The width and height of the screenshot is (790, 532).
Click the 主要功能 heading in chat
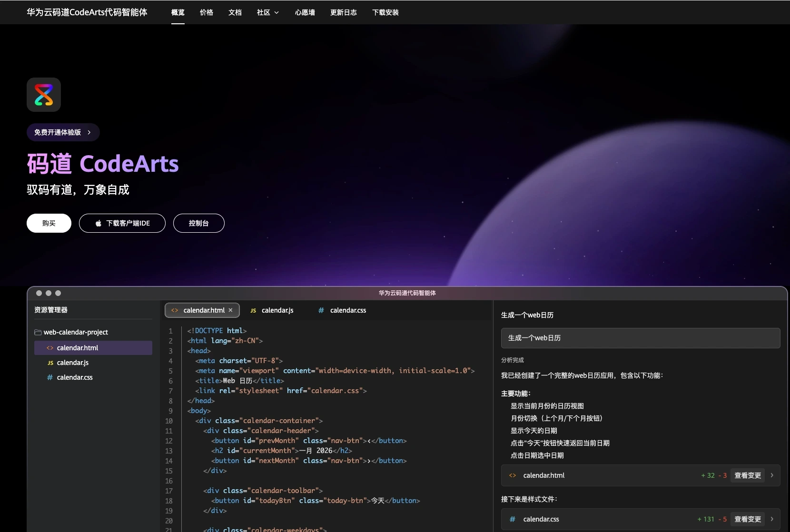516,394
